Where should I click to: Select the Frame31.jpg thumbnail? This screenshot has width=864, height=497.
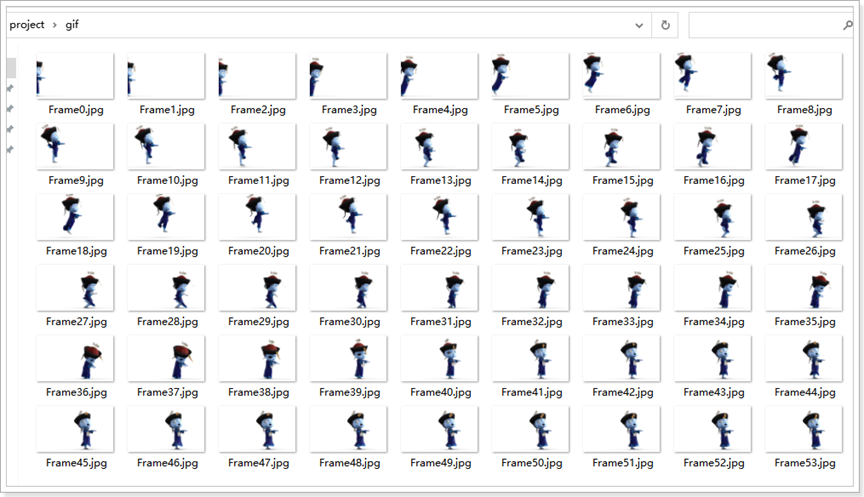pyautogui.click(x=440, y=288)
